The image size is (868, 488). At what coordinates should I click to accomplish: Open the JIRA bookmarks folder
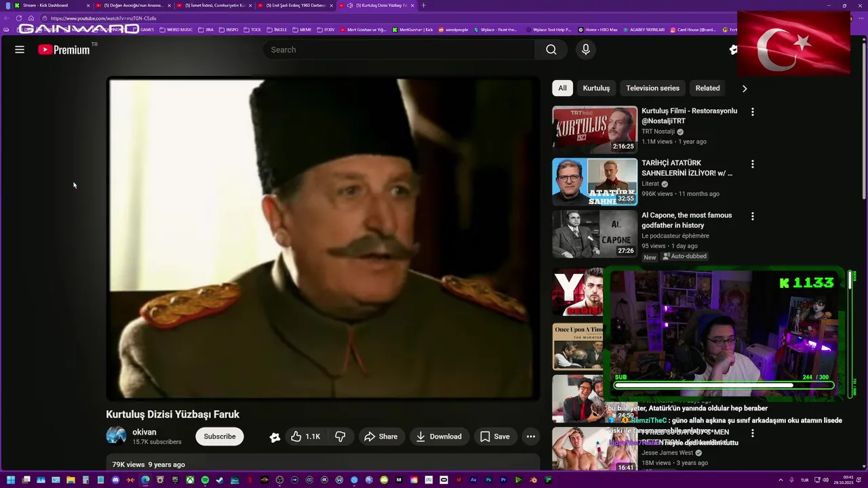pos(205,30)
